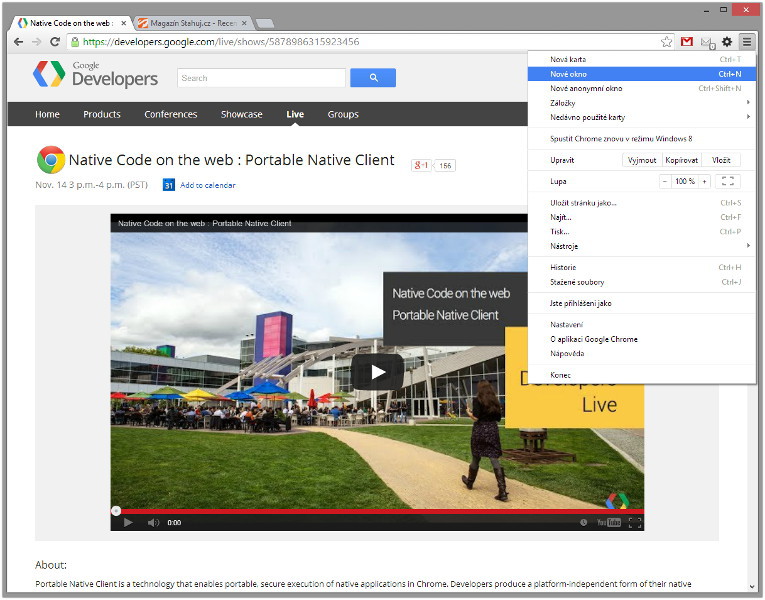Open Nastavení from the Chrome menu
Viewport: 765px width, 600px height.
coord(642,324)
